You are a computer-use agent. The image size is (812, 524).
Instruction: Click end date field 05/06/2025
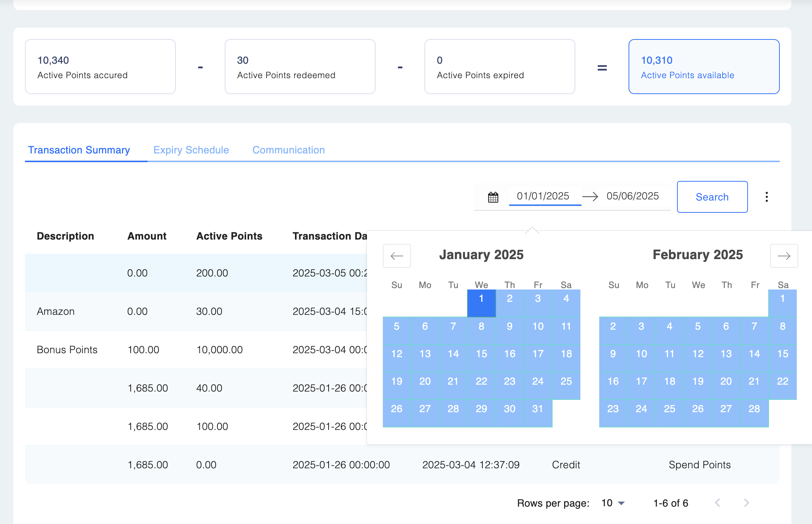633,196
